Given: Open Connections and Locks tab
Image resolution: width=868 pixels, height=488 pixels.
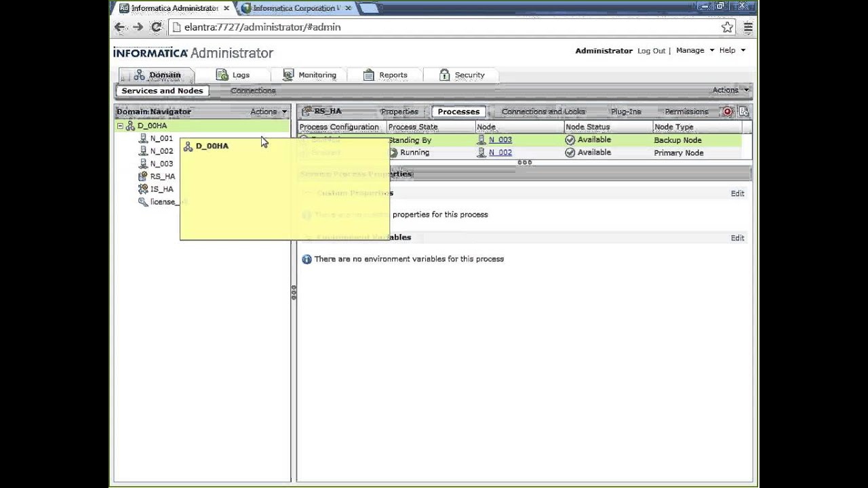Looking at the screenshot, I should [543, 112].
